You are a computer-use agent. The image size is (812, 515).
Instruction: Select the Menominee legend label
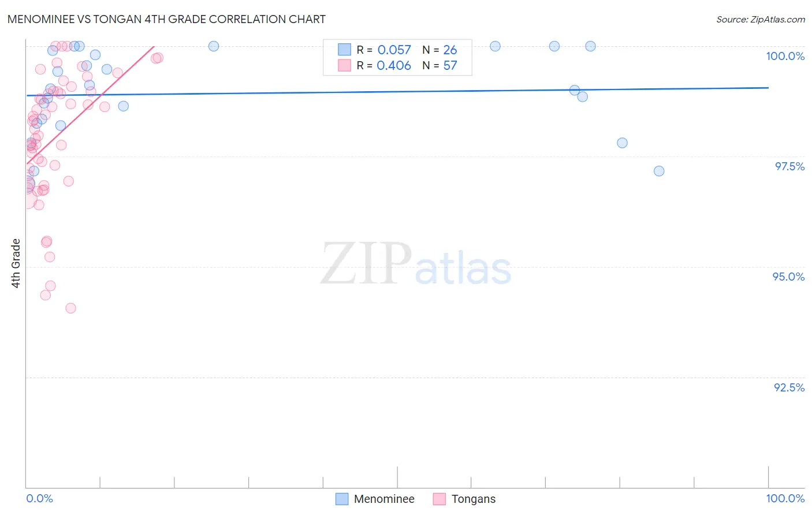point(384,499)
